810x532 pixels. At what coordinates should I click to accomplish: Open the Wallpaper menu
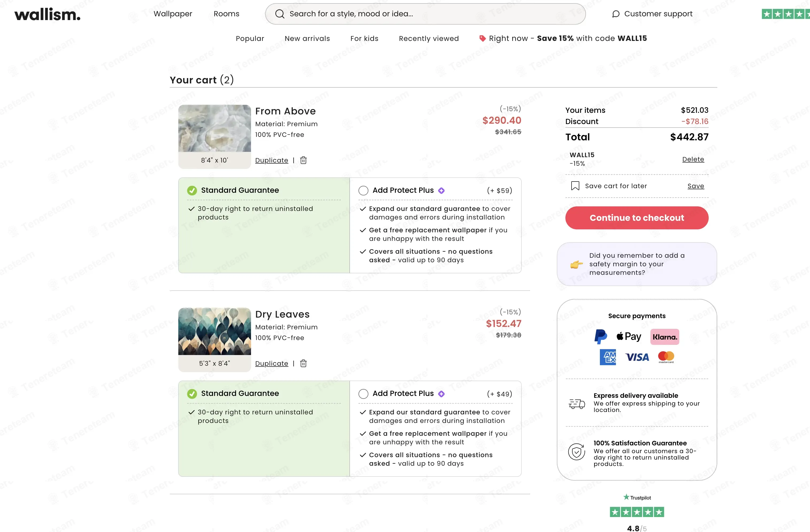pyautogui.click(x=173, y=14)
